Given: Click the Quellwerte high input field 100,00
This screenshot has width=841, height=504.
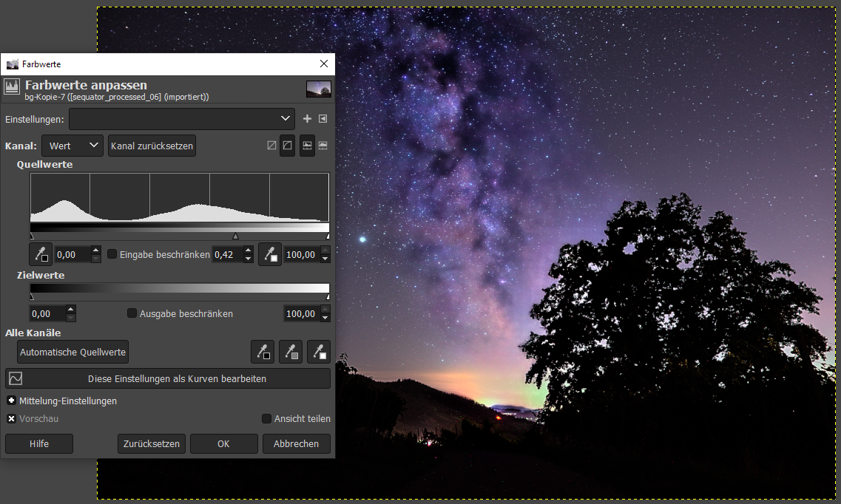Looking at the screenshot, I should [x=302, y=254].
